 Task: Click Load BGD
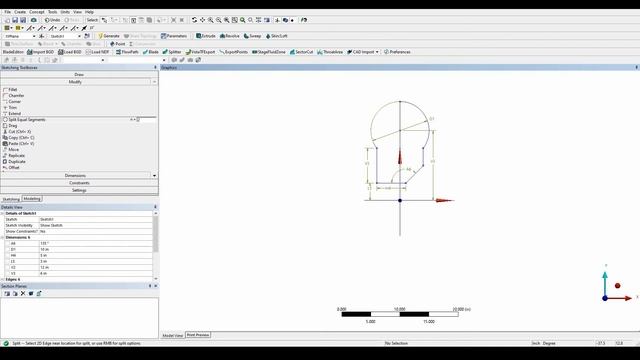[70, 52]
